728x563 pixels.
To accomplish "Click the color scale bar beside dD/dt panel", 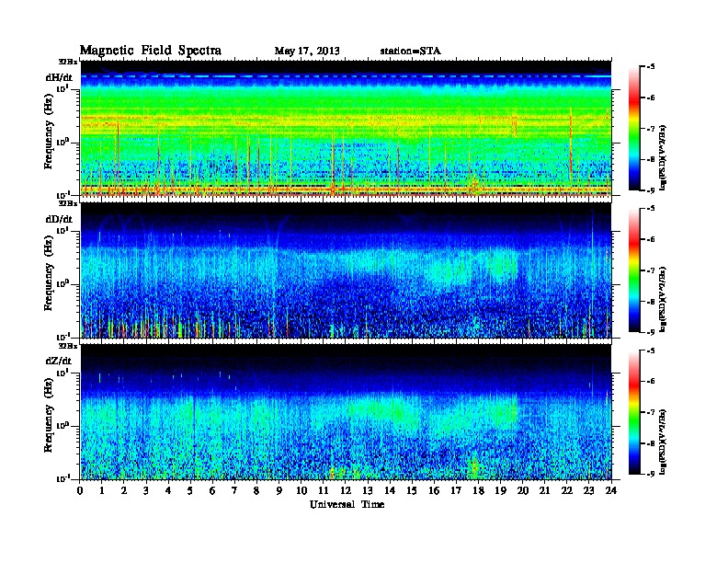I will click(634, 270).
